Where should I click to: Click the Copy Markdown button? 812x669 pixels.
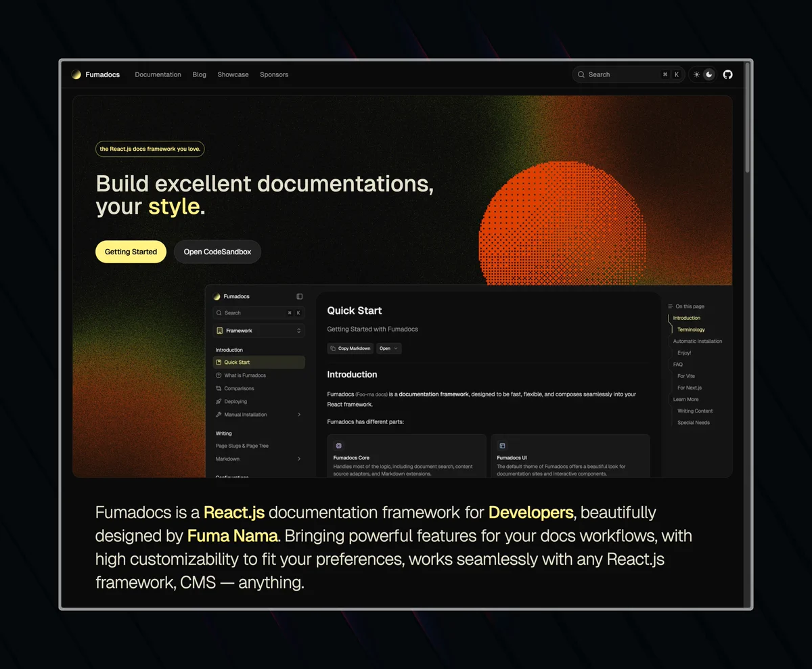pos(351,348)
